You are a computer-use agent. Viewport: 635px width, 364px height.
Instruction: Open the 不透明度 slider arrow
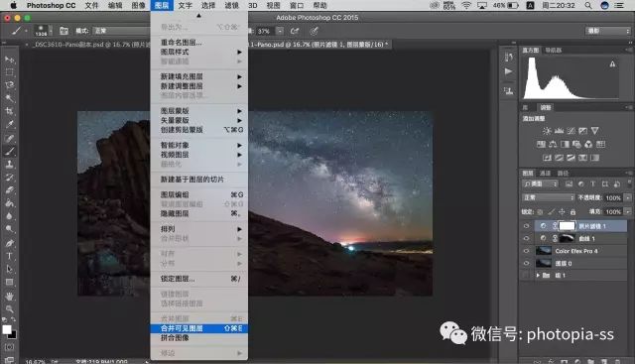click(628, 197)
